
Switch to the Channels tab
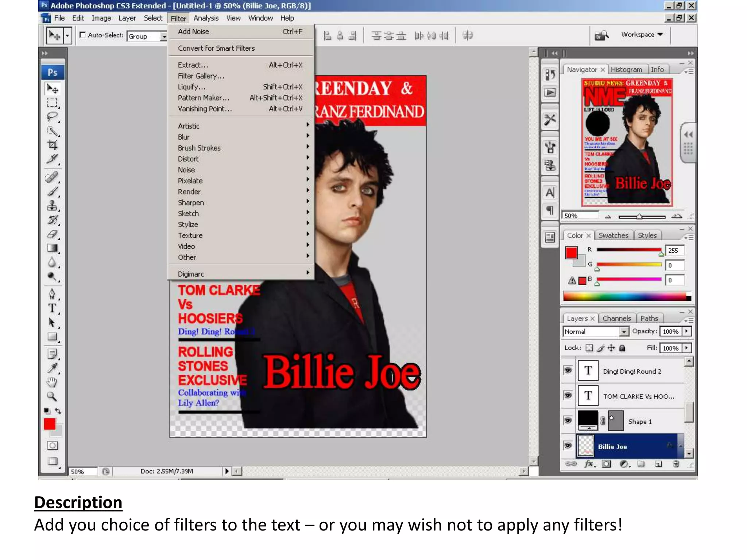tap(616, 318)
